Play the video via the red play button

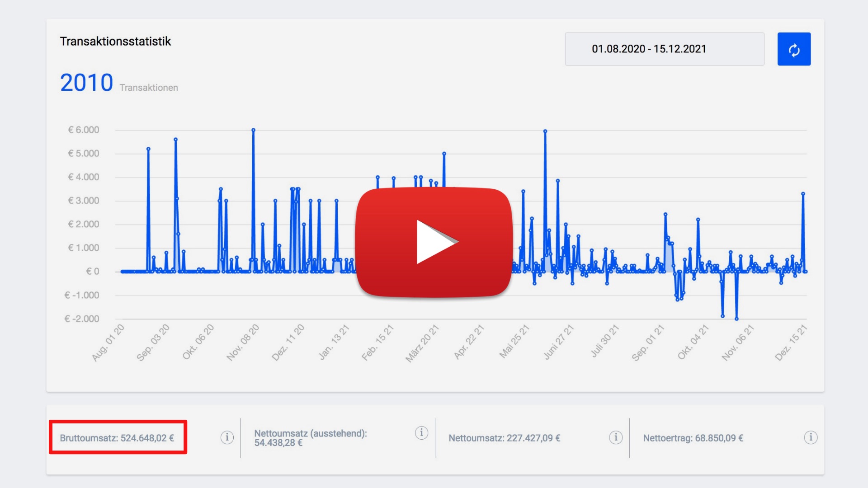[x=434, y=242]
